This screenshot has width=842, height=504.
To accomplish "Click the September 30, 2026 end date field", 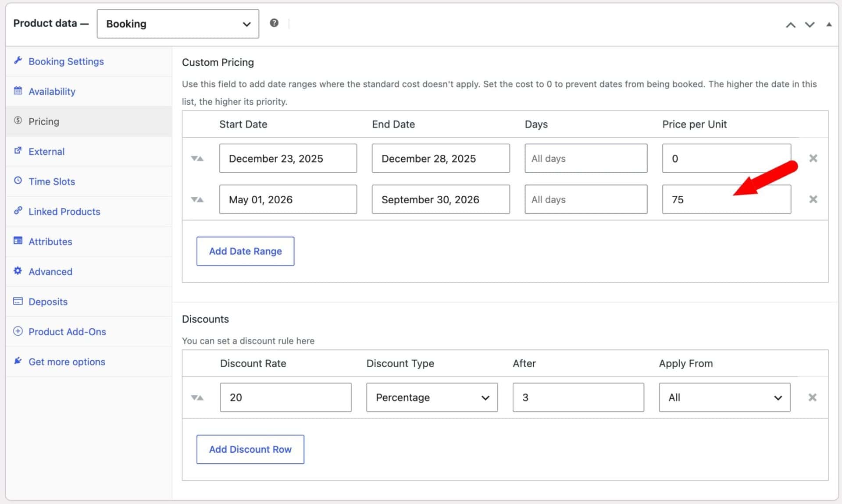I will tap(441, 199).
